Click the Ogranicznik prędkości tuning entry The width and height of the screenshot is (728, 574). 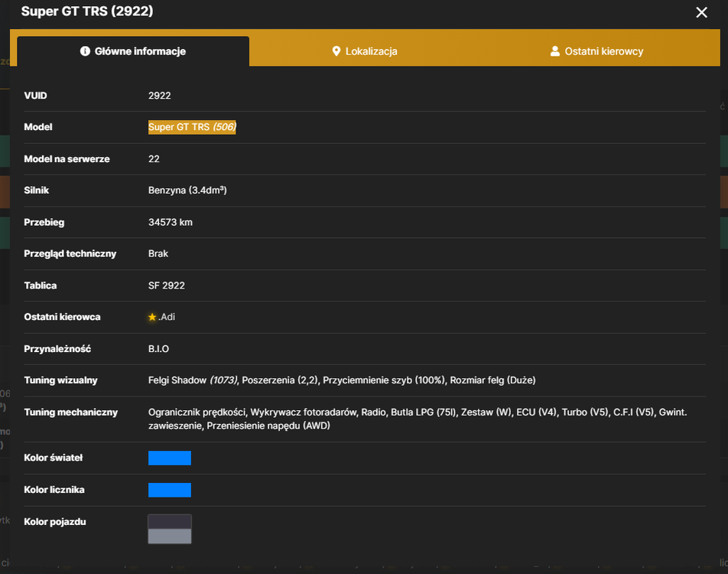197,413
